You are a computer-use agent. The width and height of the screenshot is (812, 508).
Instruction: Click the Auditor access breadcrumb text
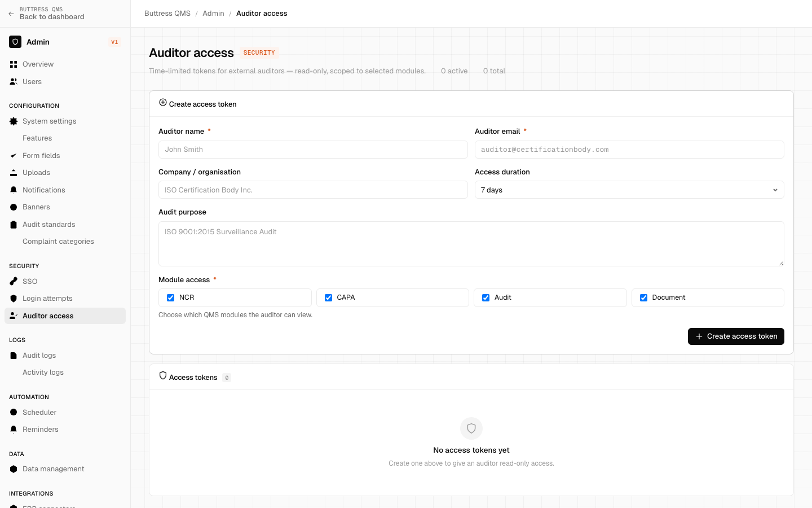262,14
